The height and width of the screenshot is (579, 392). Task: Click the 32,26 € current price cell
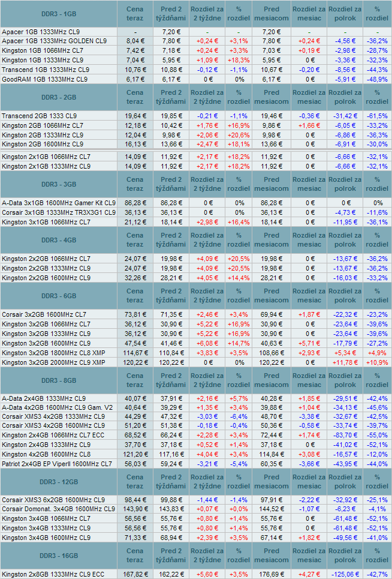[135, 278]
